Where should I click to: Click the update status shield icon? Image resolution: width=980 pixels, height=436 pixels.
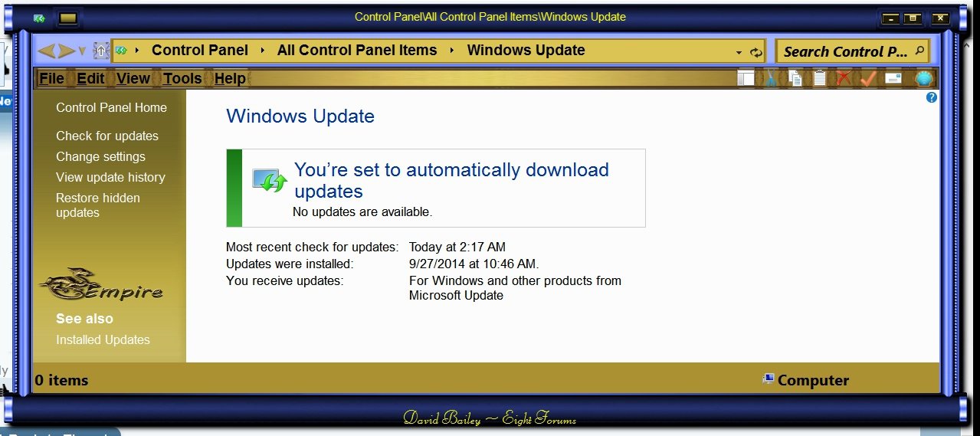pos(270,181)
